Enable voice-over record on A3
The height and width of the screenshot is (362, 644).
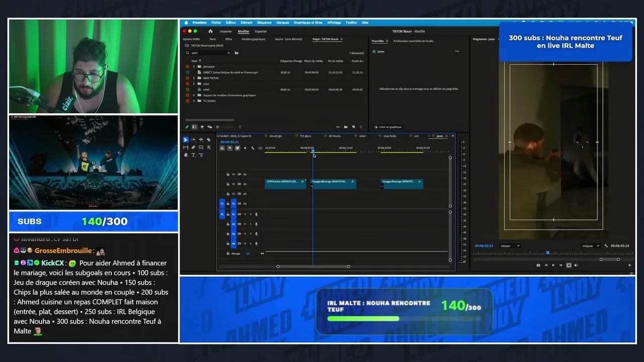pyautogui.click(x=257, y=234)
